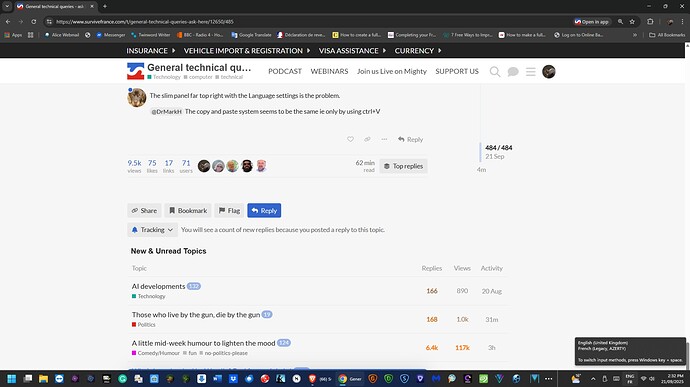
Task: Open the Comedy/Humour category link
Action: (156, 353)
